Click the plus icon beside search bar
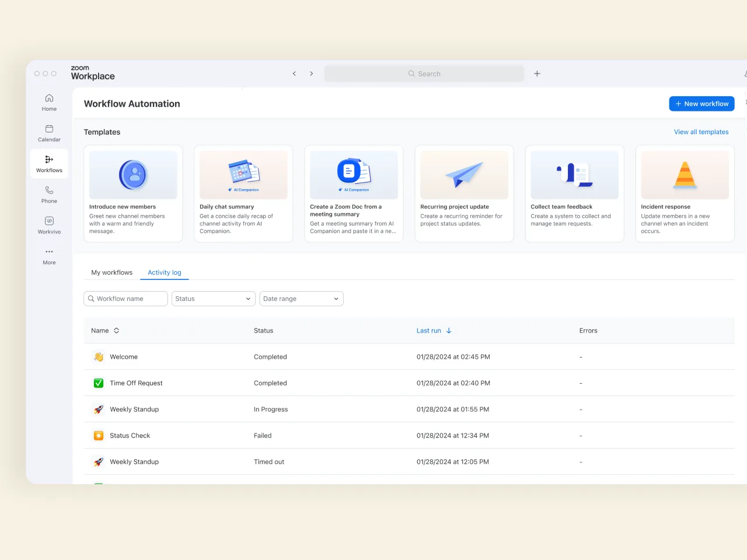 pos(537,73)
